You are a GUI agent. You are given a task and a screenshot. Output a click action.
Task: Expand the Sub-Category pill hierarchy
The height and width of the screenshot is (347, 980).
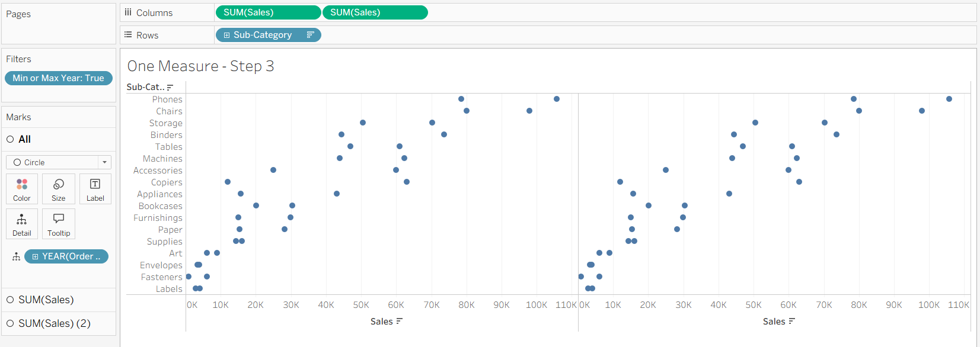click(x=226, y=36)
